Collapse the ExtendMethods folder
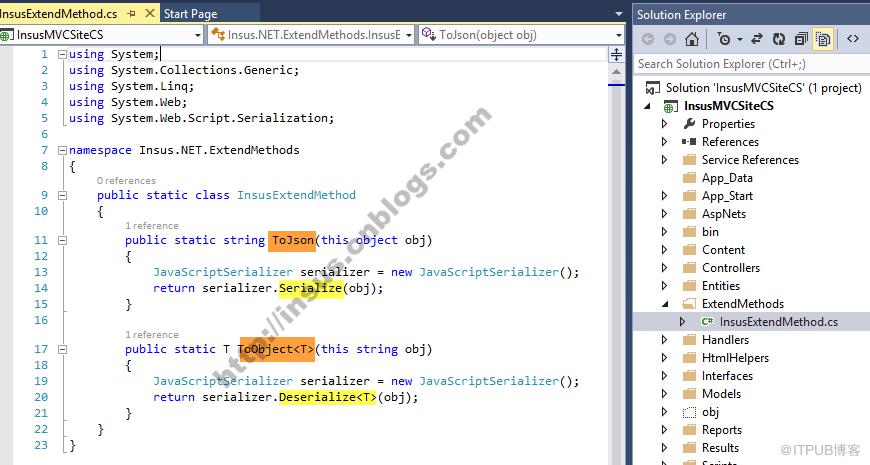 [x=664, y=304]
